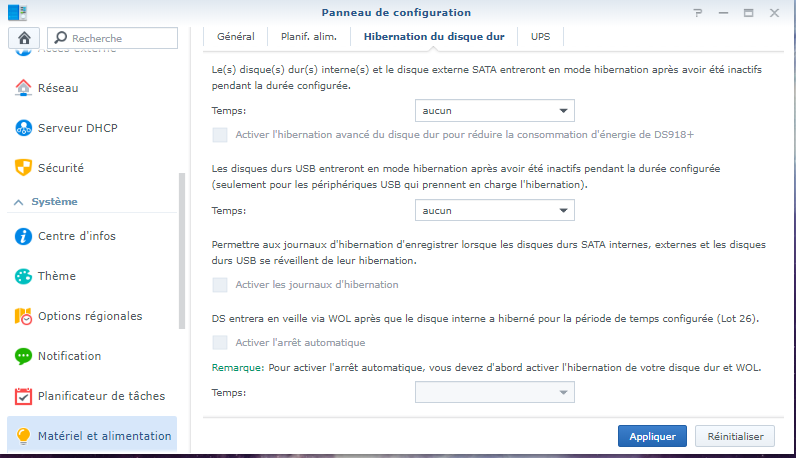796x458 pixels.
Task: Check Activer l'arrêt automatique option
Action: click(220, 343)
